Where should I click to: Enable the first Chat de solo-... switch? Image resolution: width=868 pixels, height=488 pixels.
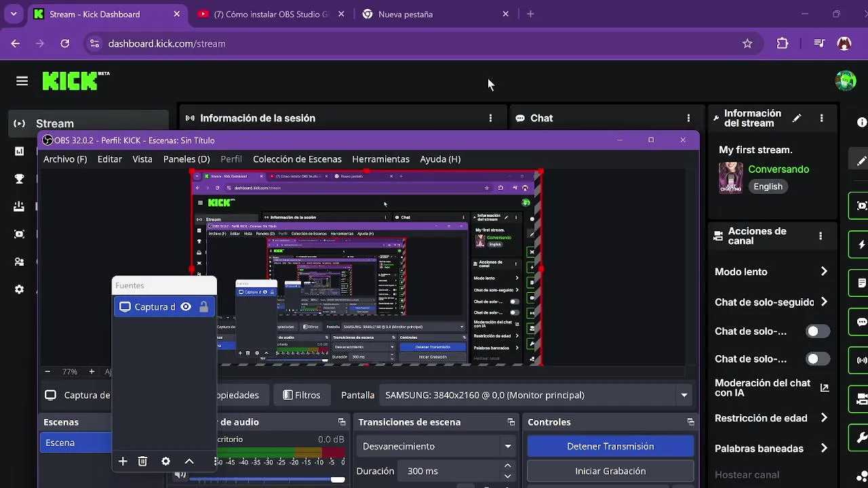(x=817, y=331)
